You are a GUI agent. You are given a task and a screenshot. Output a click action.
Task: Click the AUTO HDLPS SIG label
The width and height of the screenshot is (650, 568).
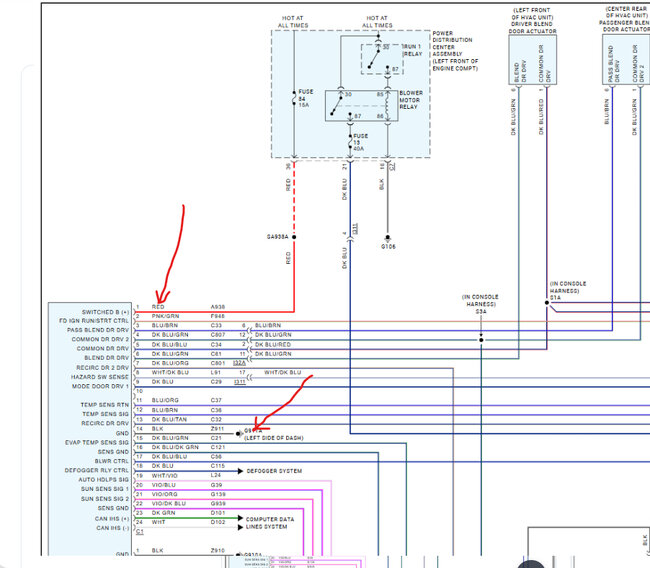click(104, 479)
